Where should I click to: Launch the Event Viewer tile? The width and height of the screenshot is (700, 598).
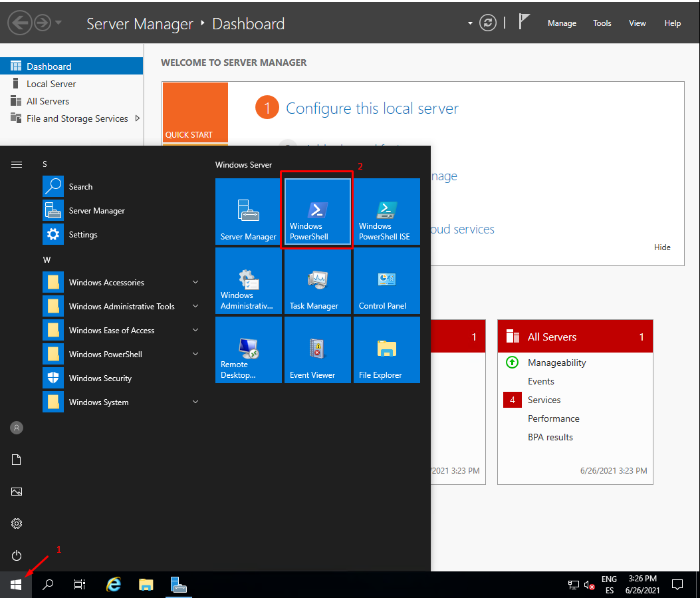tap(317, 350)
